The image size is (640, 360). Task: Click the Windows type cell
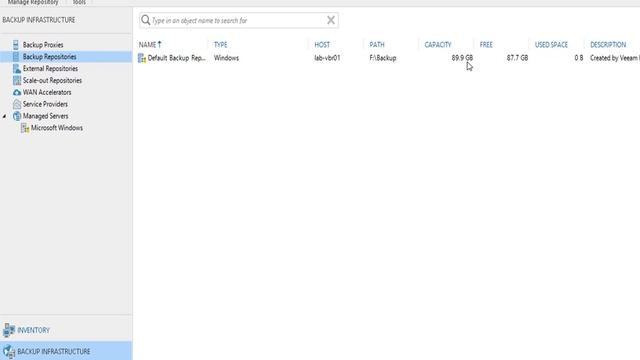[x=226, y=58]
